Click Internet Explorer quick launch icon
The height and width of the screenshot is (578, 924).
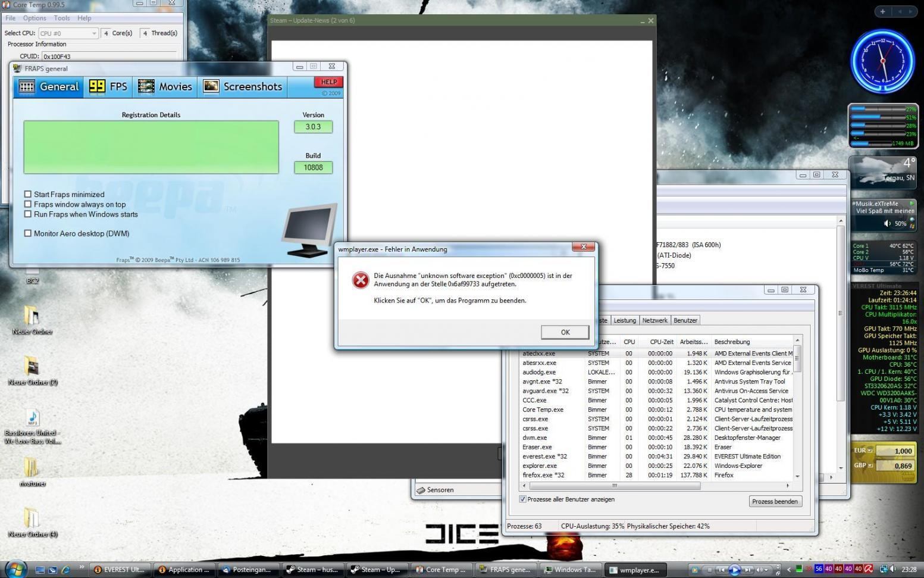(66, 570)
